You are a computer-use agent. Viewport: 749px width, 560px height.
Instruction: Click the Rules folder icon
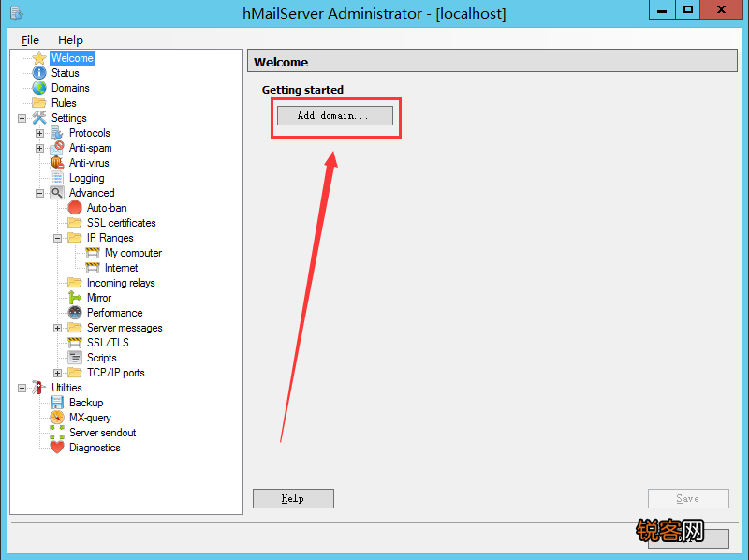[39, 103]
